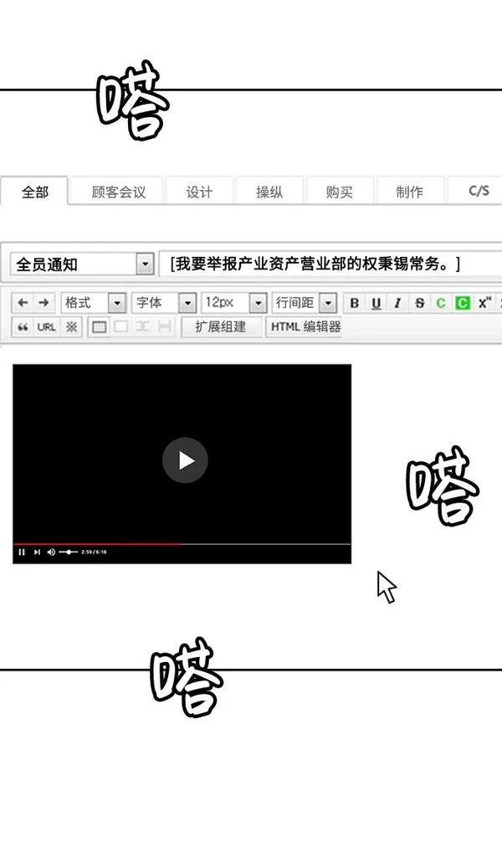This screenshot has height=868, width=502.
Task: Insert a link with the URL icon
Action: click(x=47, y=326)
